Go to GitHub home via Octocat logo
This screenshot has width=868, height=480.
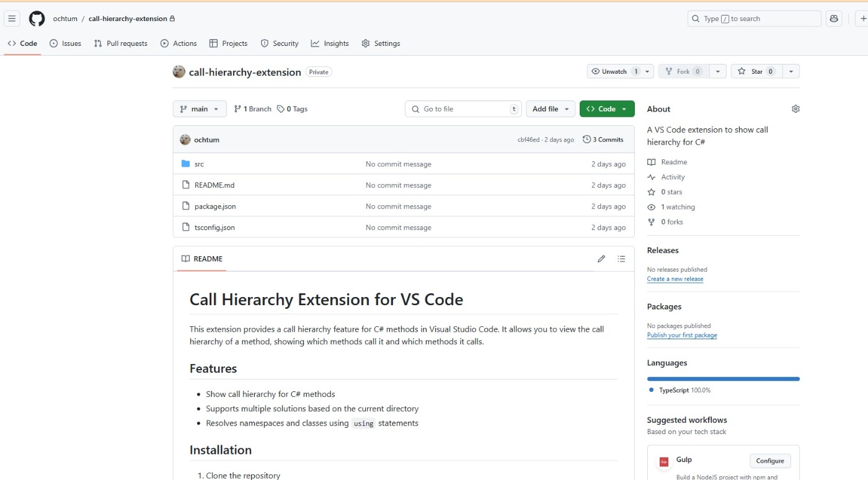point(37,19)
